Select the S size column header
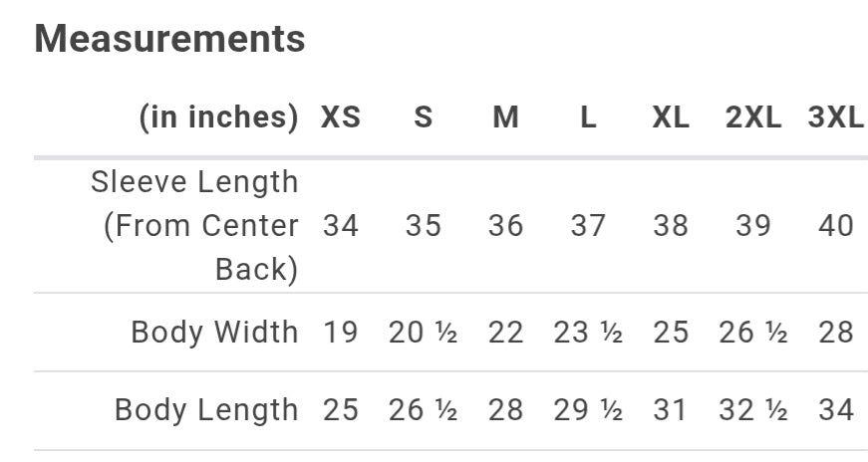This screenshot has width=868, height=462. [x=424, y=117]
